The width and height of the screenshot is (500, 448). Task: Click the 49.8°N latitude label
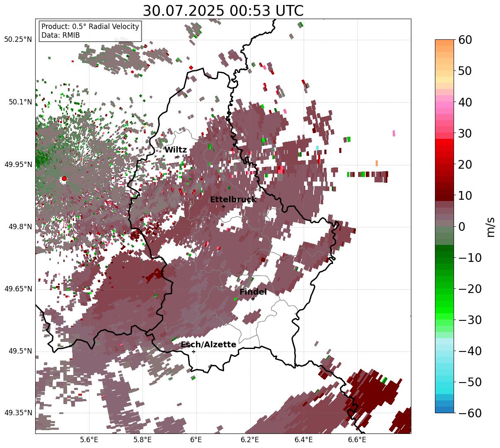tap(20, 227)
